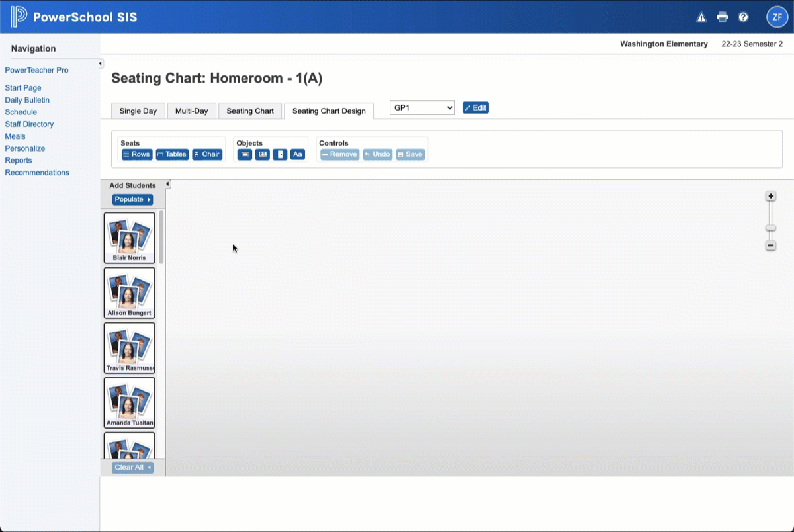This screenshot has height=532, width=794.
Task: Select the Chair seat tool
Action: (207, 154)
